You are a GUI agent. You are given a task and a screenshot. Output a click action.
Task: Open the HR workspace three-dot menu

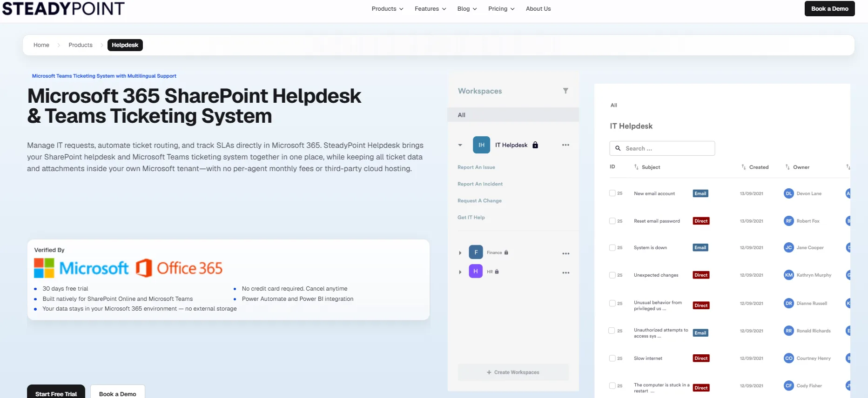[565, 272]
